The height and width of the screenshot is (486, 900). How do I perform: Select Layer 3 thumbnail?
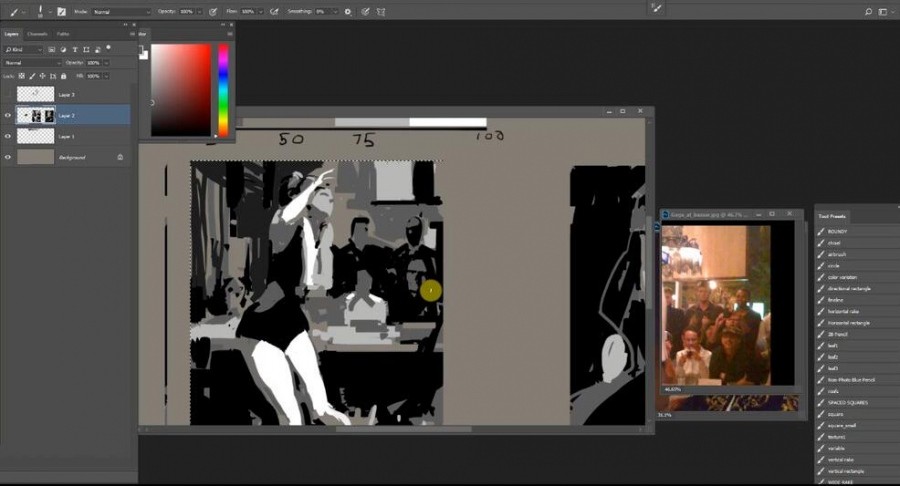pyautogui.click(x=36, y=94)
